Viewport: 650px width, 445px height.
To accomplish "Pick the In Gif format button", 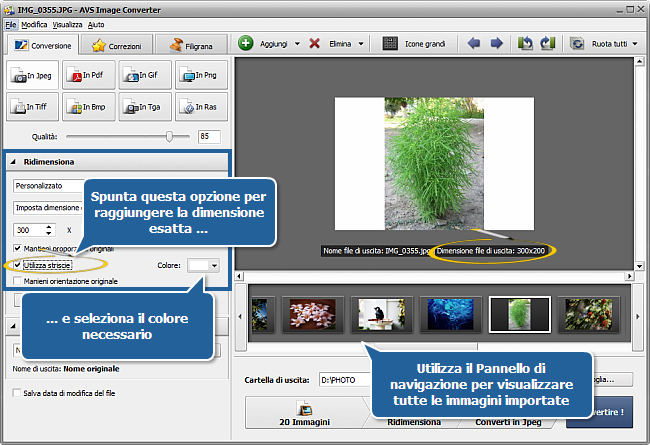I will tap(144, 75).
